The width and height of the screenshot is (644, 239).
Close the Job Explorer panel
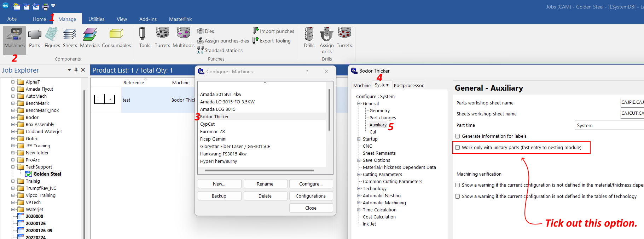pos(83,70)
